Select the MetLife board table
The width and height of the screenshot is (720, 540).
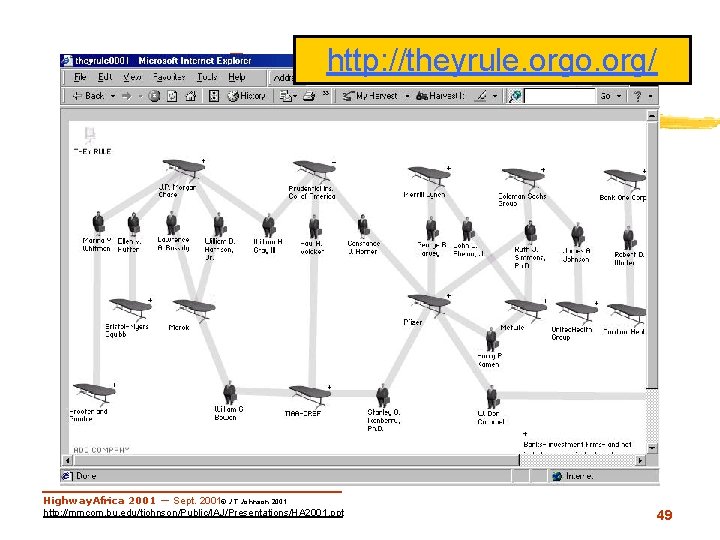point(525,309)
